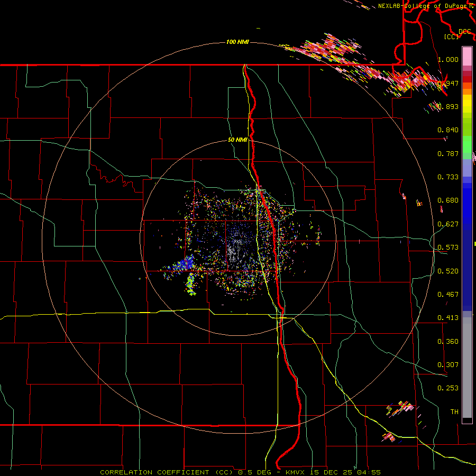Pick the dark navy color bar segment

(x=467, y=270)
